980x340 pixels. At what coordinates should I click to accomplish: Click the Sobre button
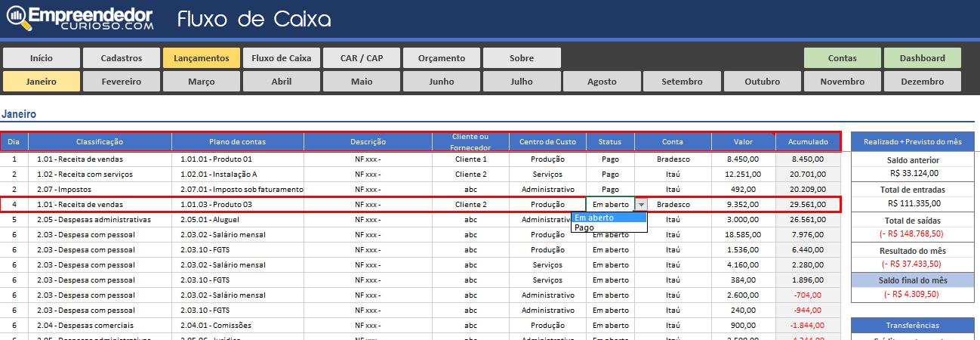tap(522, 58)
